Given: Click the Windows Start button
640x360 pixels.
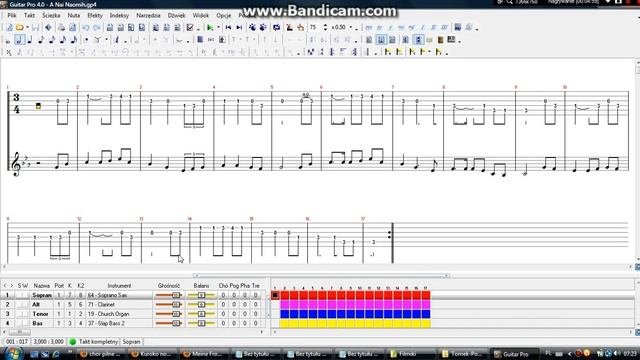Looking at the screenshot, I should 13,353.
